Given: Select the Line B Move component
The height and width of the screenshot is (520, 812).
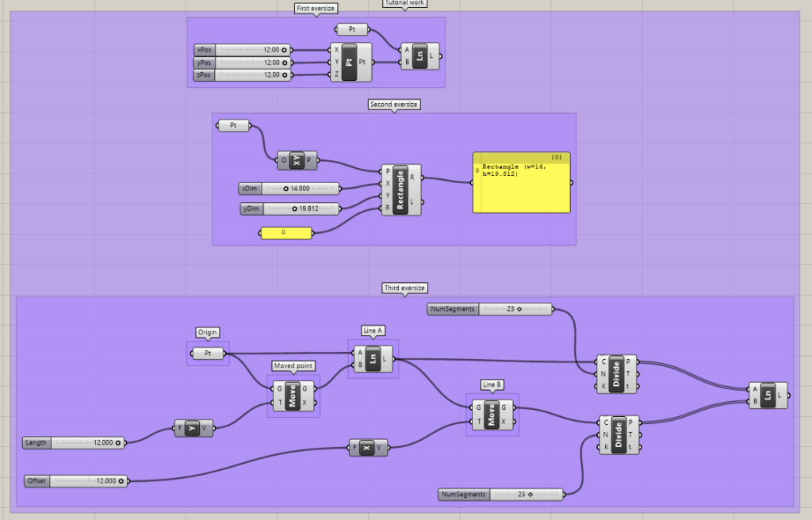Looking at the screenshot, I should click(492, 415).
